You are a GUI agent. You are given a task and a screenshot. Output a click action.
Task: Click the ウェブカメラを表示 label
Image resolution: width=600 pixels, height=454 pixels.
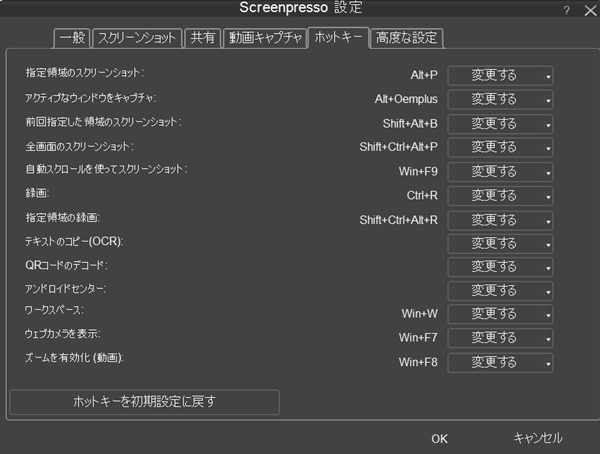[x=62, y=334]
